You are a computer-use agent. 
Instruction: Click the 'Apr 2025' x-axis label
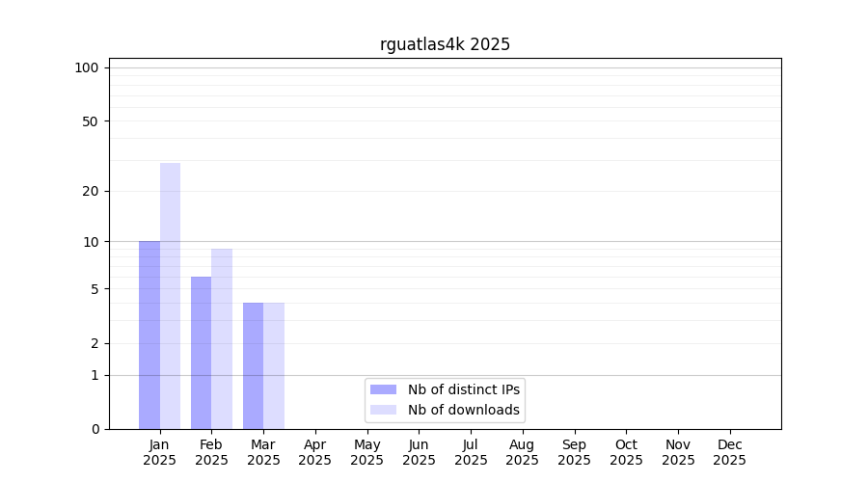[x=315, y=452]
